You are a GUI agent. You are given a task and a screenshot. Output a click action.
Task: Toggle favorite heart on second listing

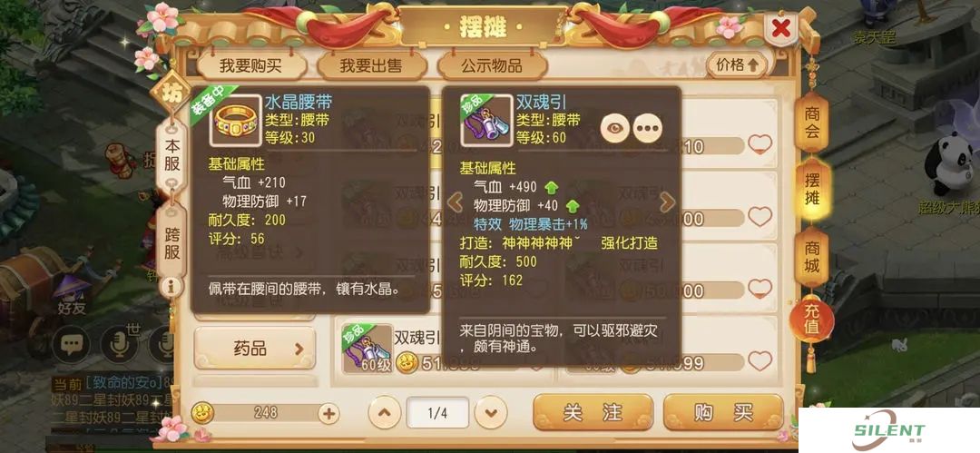click(x=760, y=217)
